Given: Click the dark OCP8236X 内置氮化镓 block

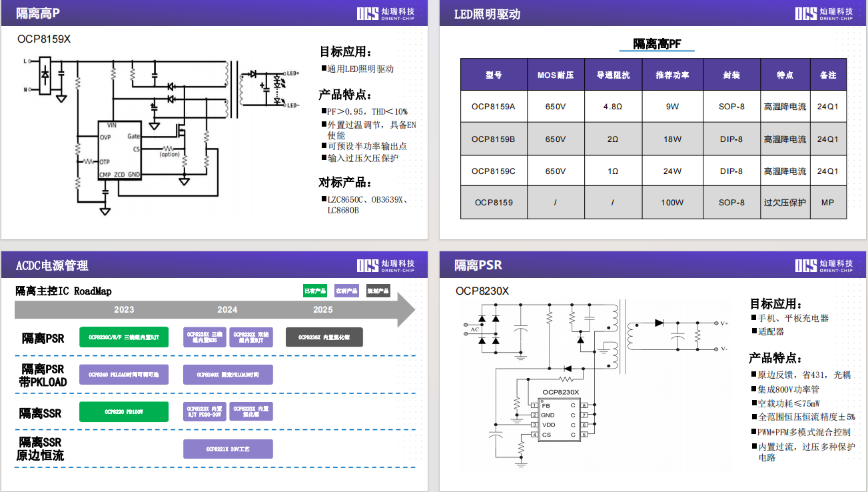Looking at the screenshot, I should [324, 337].
